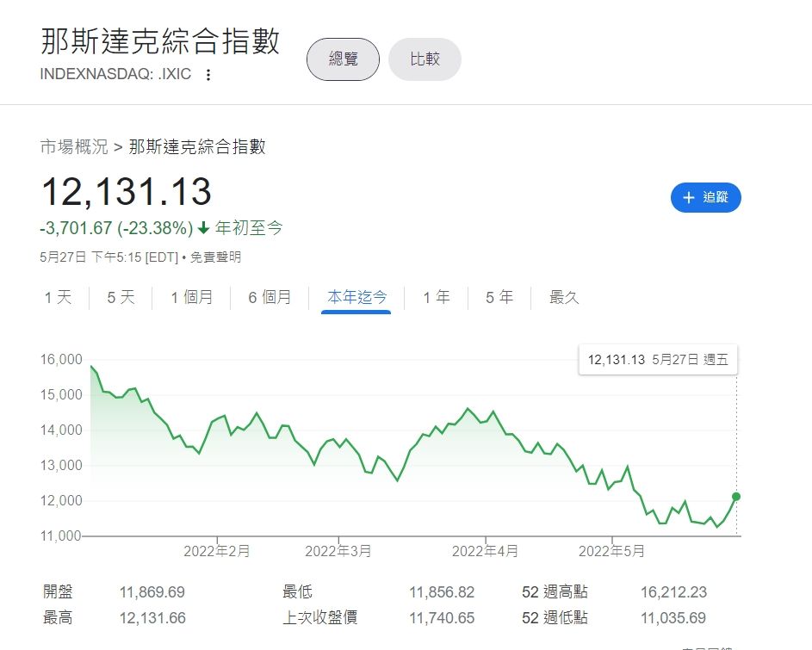Click the green endpoint dot on chart
The height and width of the screenshot is (650, 812).
click(736, 497)
